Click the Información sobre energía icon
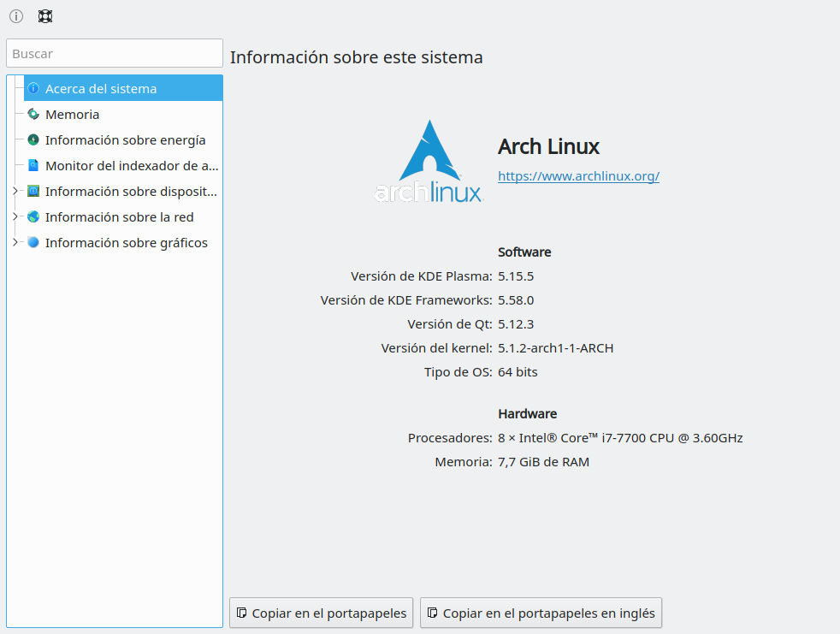Image resolution: width=840 pixels, height=634 pixels. tap(33, 139)
